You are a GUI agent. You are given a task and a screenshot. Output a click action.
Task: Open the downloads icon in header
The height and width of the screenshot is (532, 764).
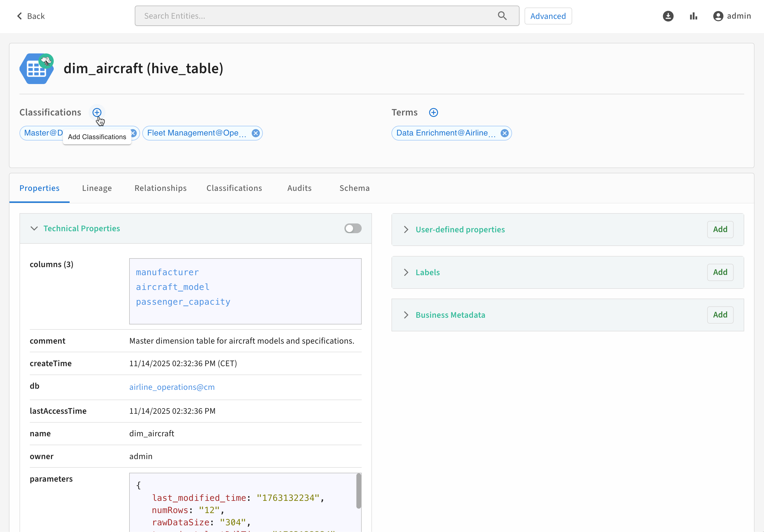[668, 16]
